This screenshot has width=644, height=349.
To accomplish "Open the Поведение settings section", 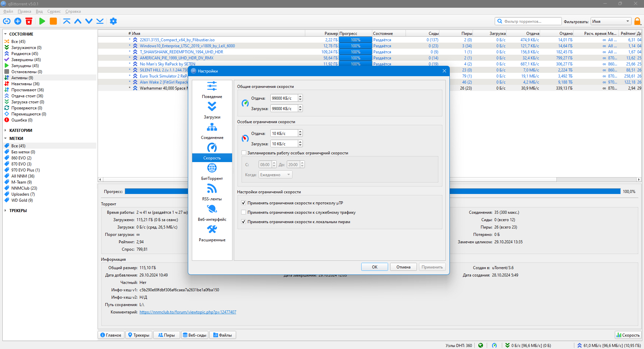I will 212,90.
